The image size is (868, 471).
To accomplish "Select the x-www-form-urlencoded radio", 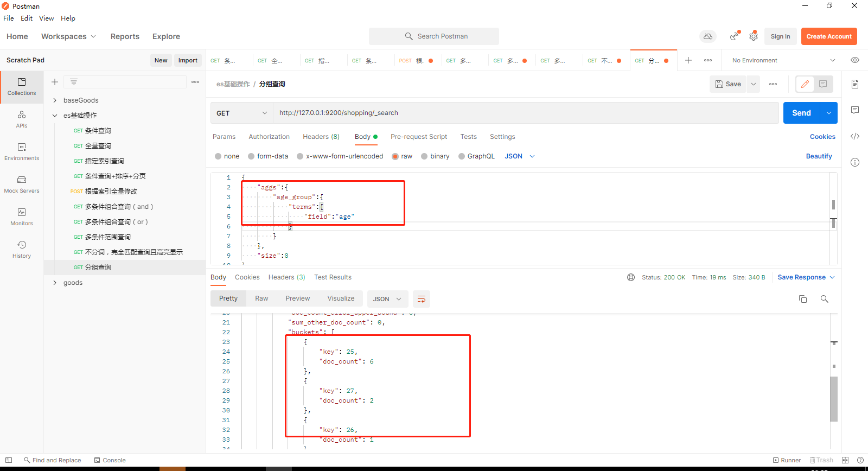I will click(x=300, y=156).
